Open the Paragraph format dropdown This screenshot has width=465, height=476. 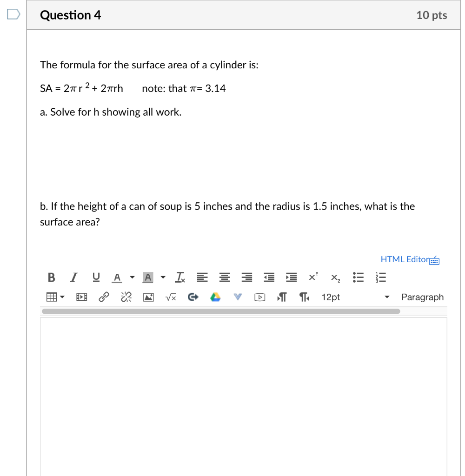(422, 297)
